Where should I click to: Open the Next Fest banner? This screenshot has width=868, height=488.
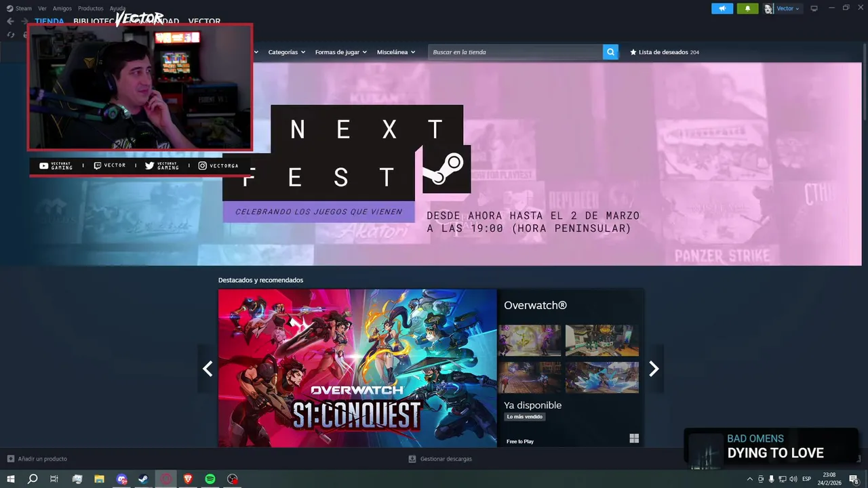[431, 163]
